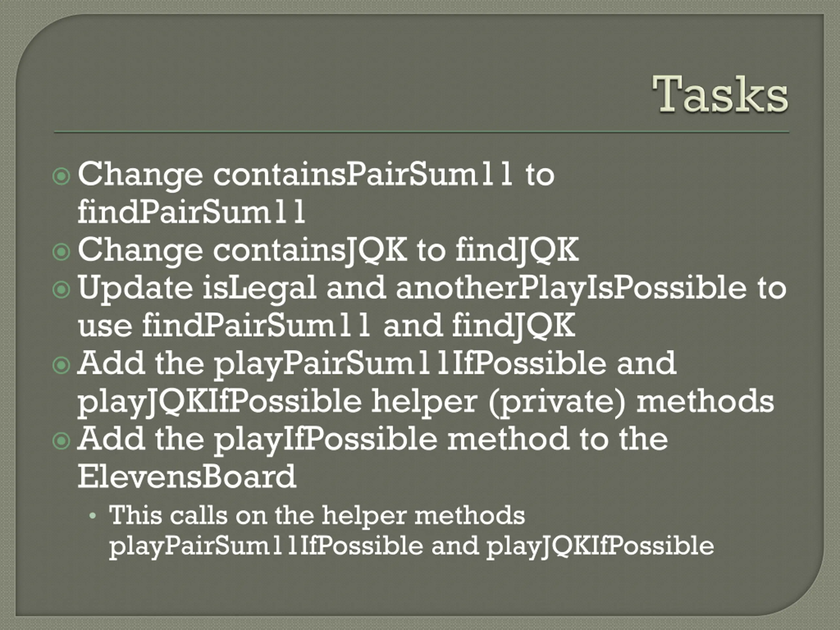Click the small sub-bullet dot before 'This calls'

(92, 516)
